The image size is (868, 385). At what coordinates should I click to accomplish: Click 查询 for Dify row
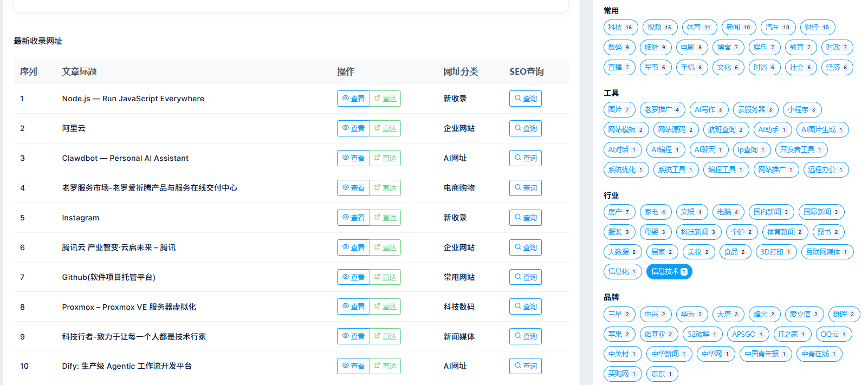(x=526, y=366)
